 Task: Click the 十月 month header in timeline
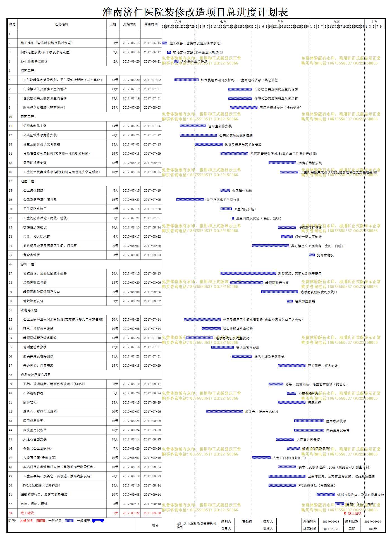[x=374, y=22]
